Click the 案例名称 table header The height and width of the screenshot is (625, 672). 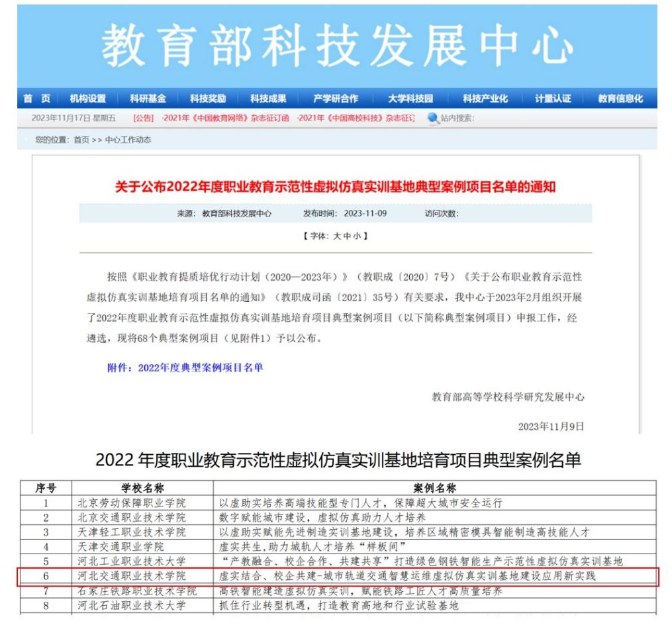coord(434,488)
